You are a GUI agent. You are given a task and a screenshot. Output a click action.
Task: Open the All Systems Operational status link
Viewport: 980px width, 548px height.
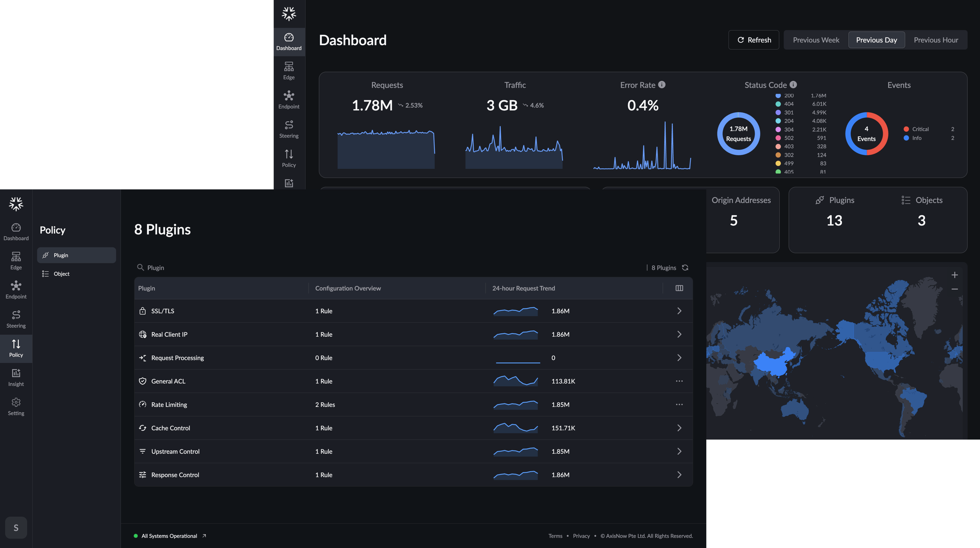[x=170, y=536]
